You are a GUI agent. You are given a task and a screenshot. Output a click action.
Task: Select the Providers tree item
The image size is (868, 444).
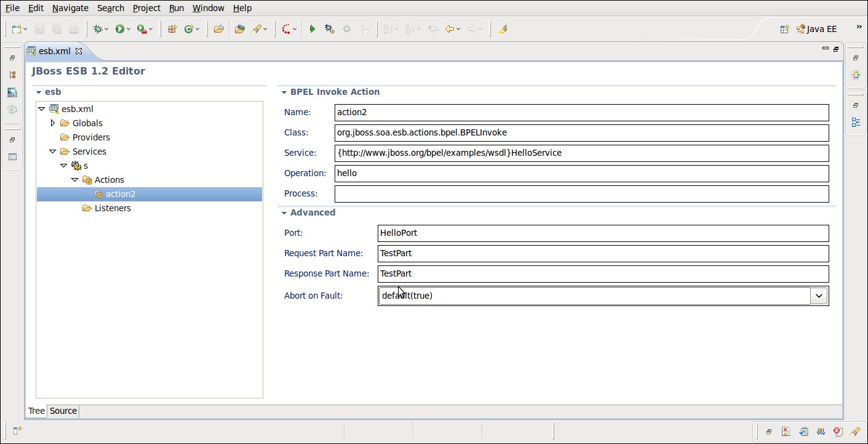tap(91, 137)
